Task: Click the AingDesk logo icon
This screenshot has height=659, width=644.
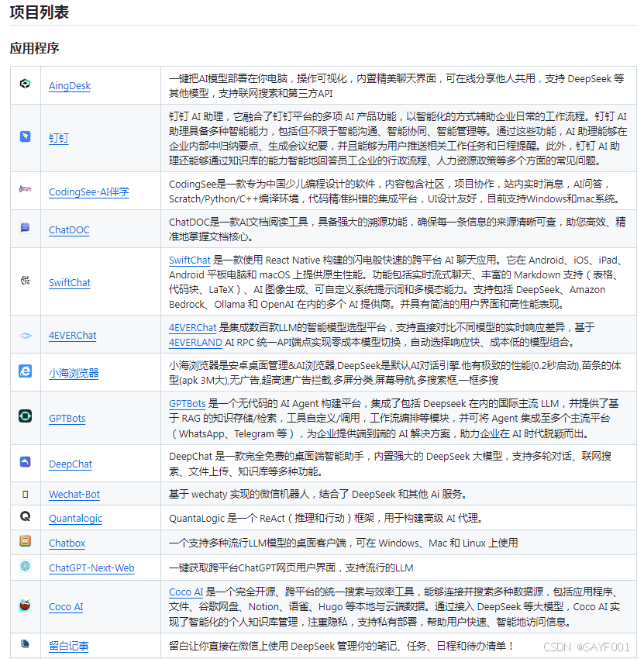Action: 26,84
